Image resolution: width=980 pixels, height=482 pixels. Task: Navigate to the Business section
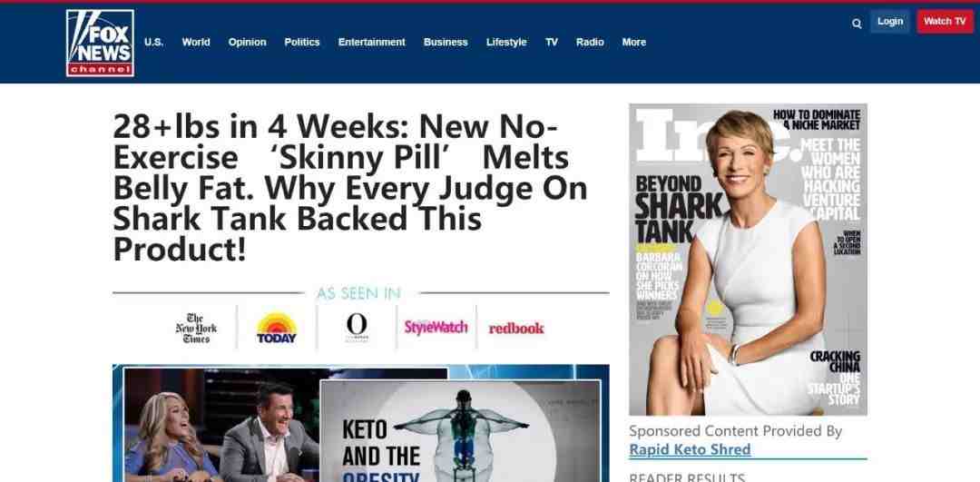click(446, 42)
